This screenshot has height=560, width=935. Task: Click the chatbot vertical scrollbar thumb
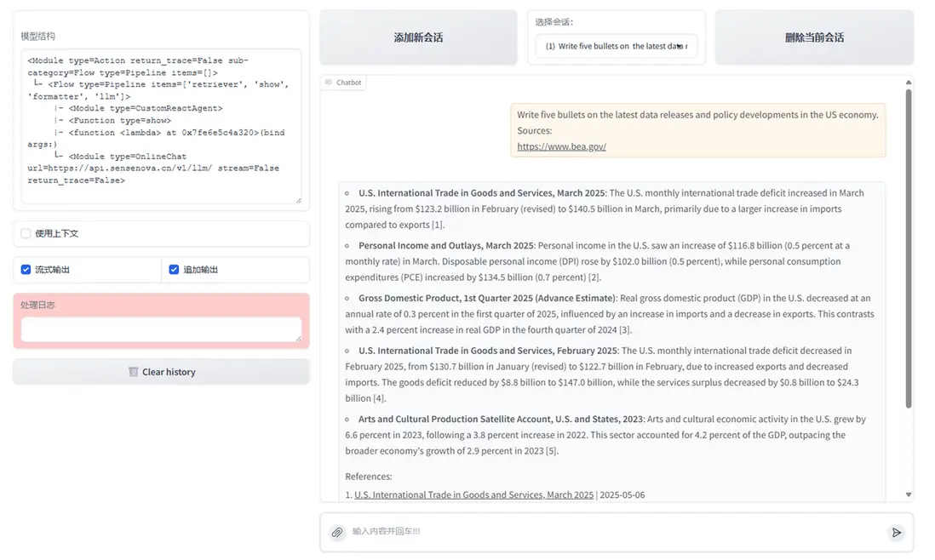click(908, 249)
